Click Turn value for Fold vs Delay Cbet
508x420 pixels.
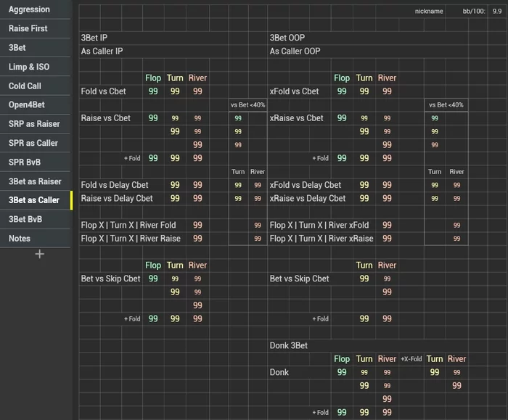pos(175,185)
